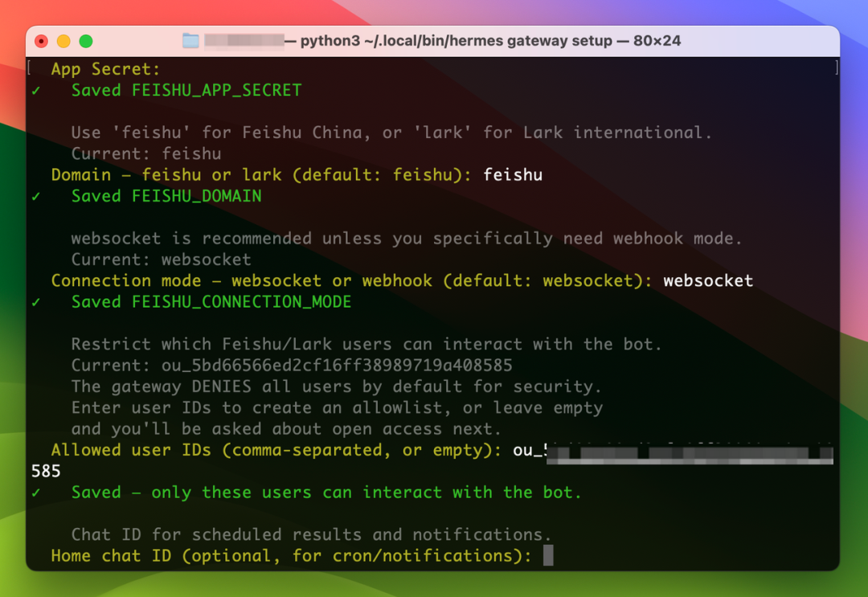Click the checkmark beside 'Saved – only these users'

[x=36, y=493]
